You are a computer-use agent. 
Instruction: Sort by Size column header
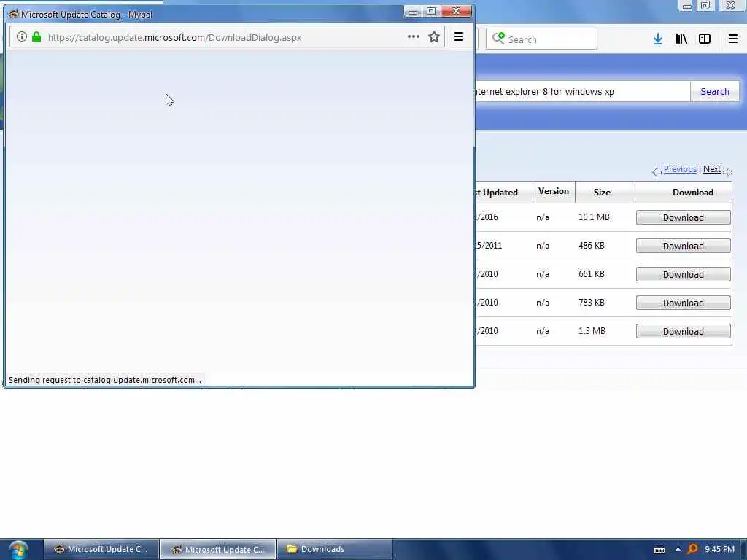coord(602,192)
